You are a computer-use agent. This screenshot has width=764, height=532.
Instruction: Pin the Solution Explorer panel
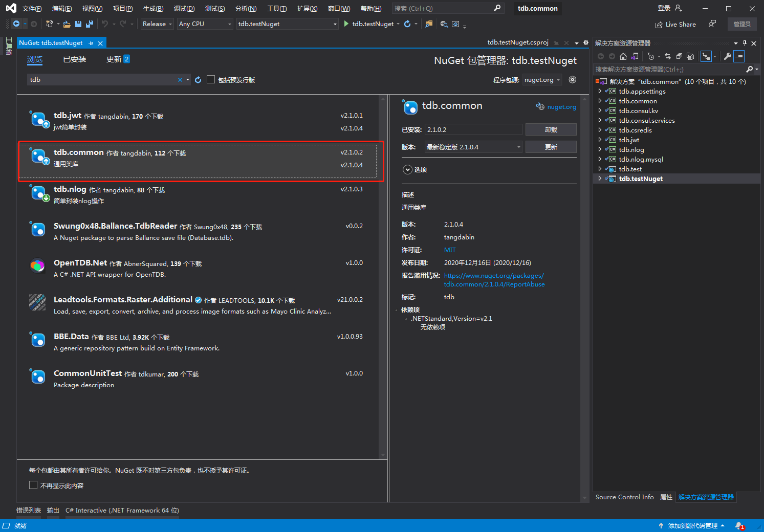tap(745, 43)
